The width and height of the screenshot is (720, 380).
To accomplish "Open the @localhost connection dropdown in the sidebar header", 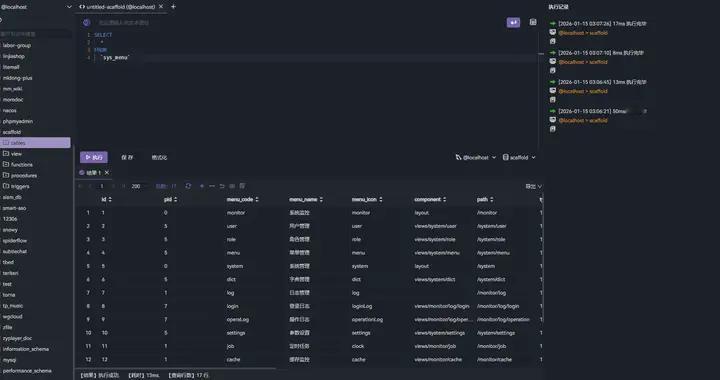I will coord(69,7).
